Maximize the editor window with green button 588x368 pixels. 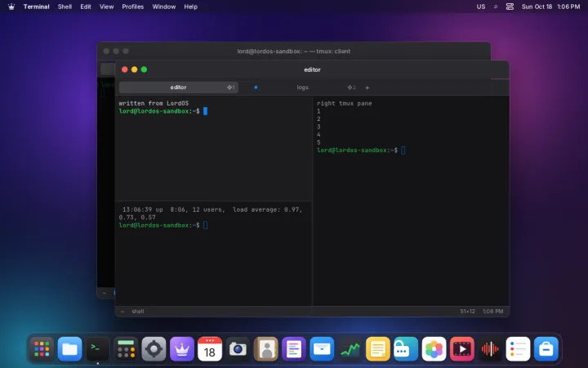[144, 70]
